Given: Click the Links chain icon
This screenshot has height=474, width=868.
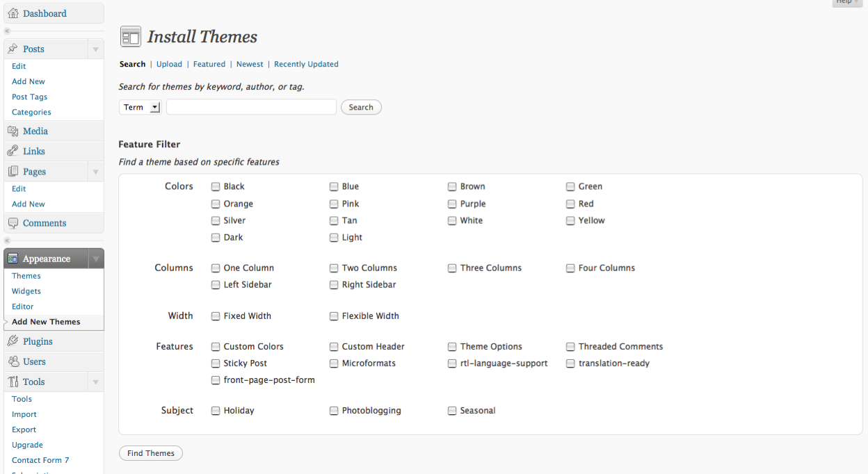Looking at the screenshot, I should (13, 151).
